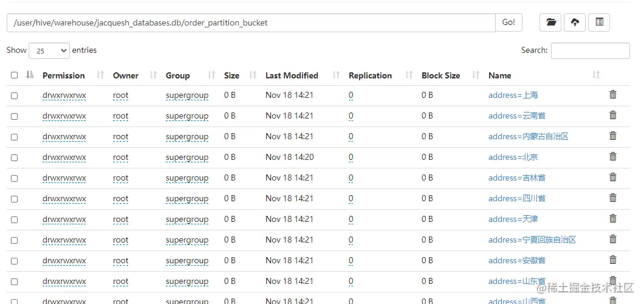Click the cut and paste list icon
This screenshot has width=644, height=304.
pyautogui.click(x=599, y=22)
